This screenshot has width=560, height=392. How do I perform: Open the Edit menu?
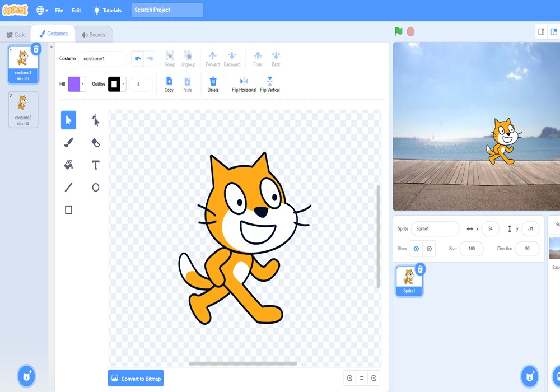76,10
